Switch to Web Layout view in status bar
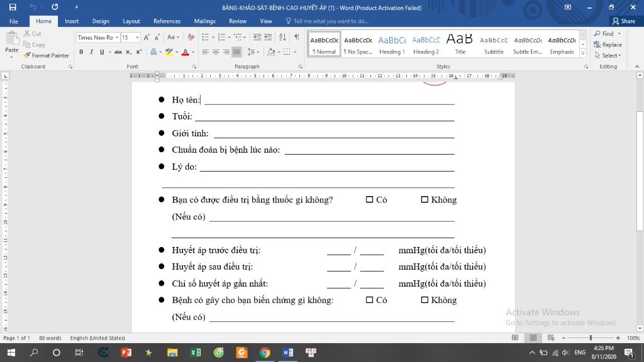 click(551, 337)
